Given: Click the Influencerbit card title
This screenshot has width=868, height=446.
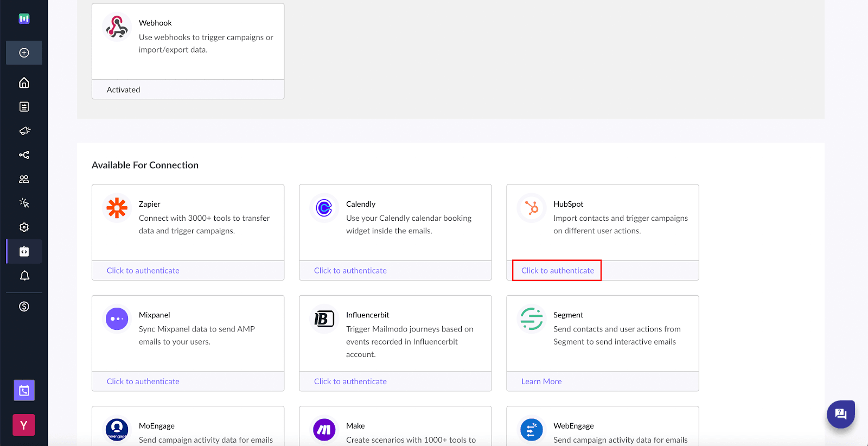Looking at the screenshot, I should 368,315.
